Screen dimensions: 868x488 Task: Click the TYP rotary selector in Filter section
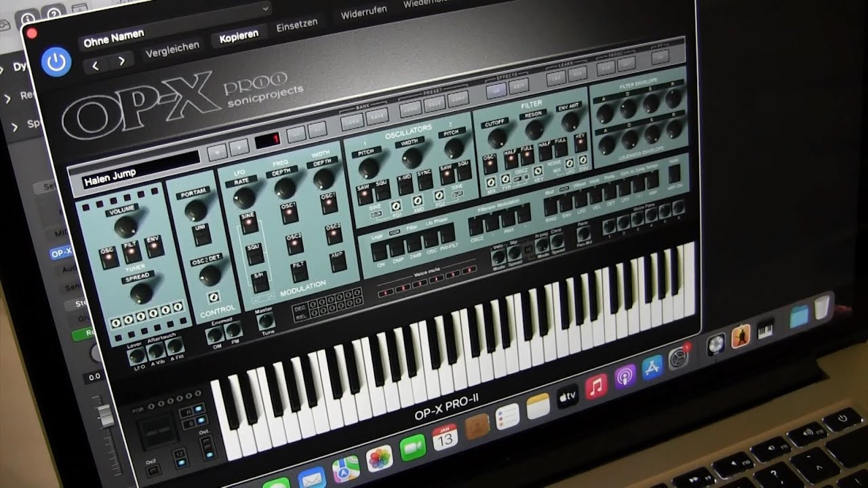[x=507, y=179]
